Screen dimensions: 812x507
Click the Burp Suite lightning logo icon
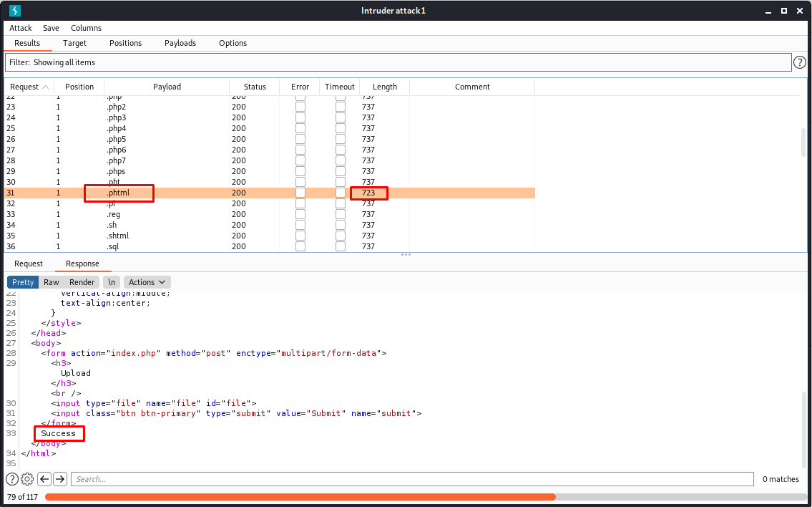pos(15,11)
